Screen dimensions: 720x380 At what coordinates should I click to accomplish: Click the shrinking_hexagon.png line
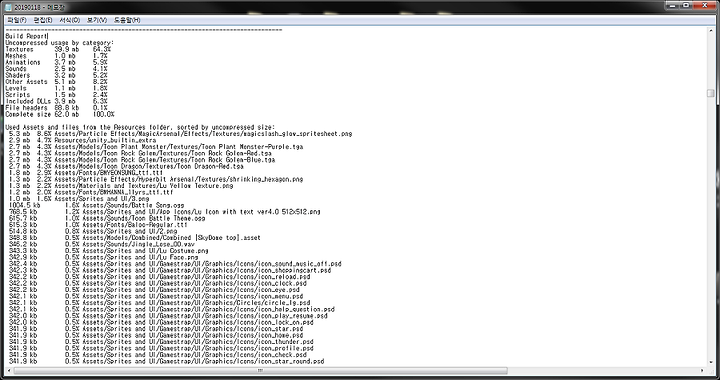point(156,179)
